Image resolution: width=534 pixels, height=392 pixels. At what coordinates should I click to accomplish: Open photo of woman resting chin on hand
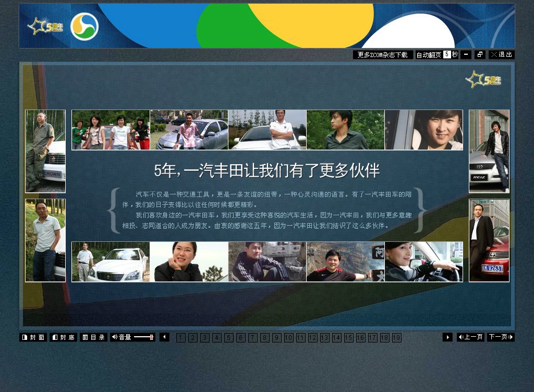click(x=189, y=262)
